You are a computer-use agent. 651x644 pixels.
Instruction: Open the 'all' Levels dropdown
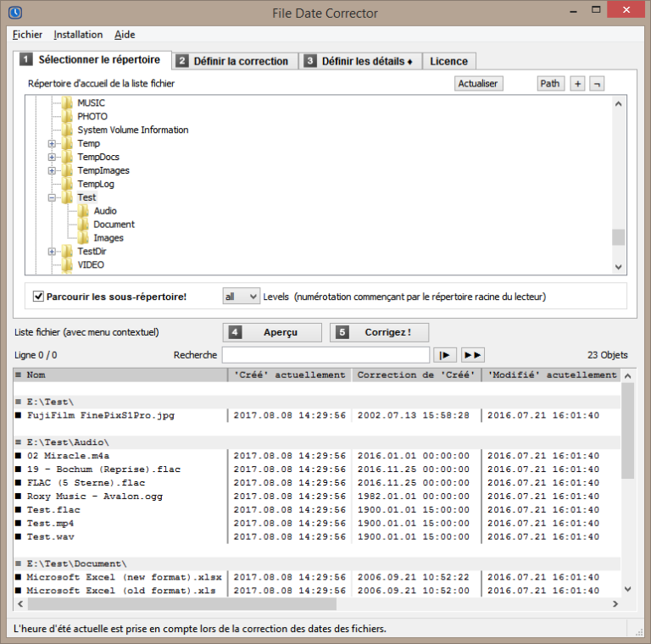click(241, 297)
